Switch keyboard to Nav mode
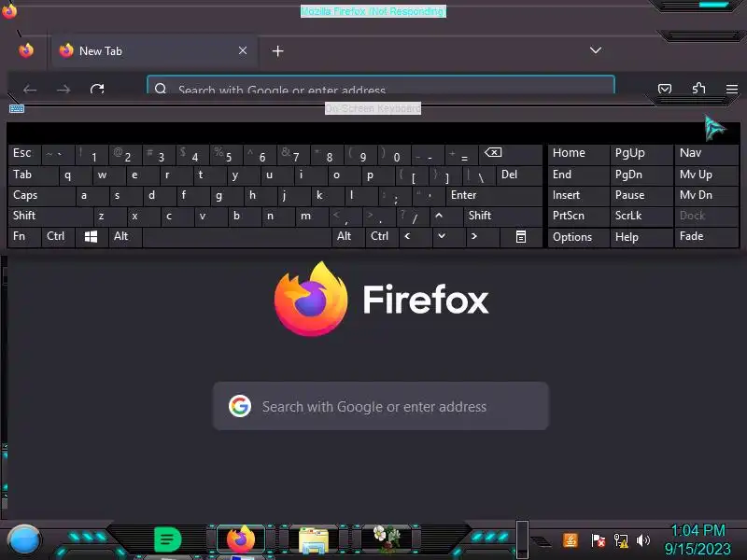Viewport: 747px width, 560px height. tap(706, 153)
